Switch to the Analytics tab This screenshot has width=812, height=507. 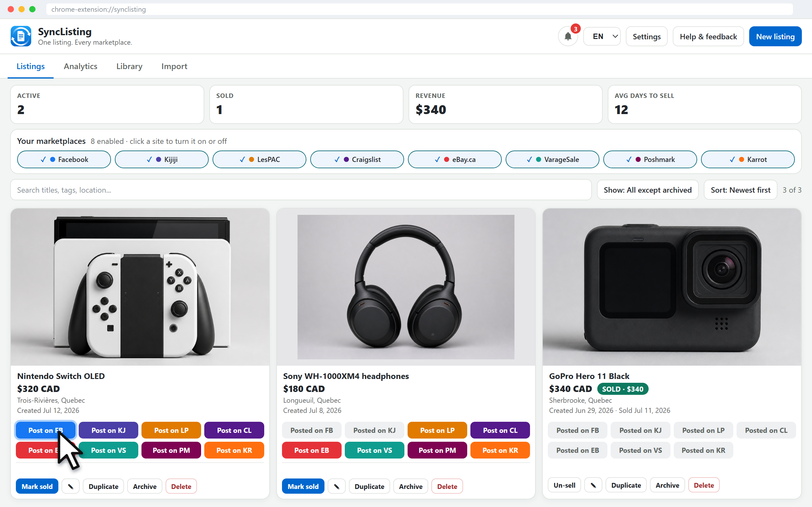(81, 66)
